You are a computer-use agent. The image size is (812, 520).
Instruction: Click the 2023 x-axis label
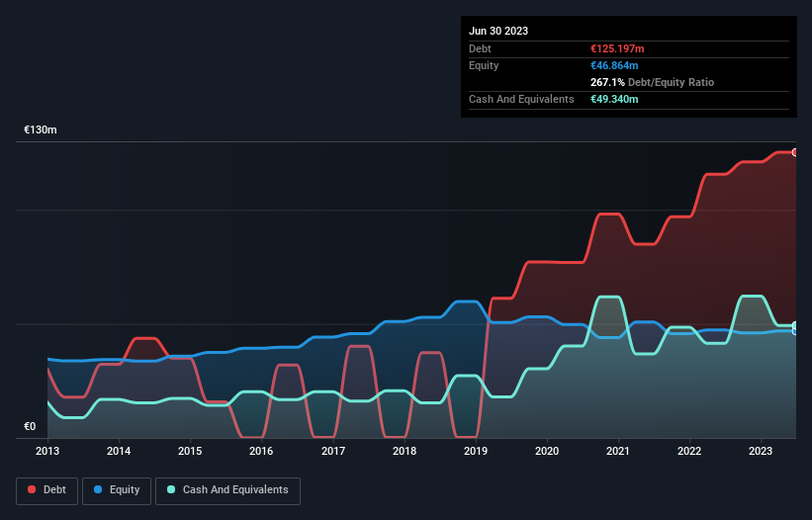click(761, 451)
